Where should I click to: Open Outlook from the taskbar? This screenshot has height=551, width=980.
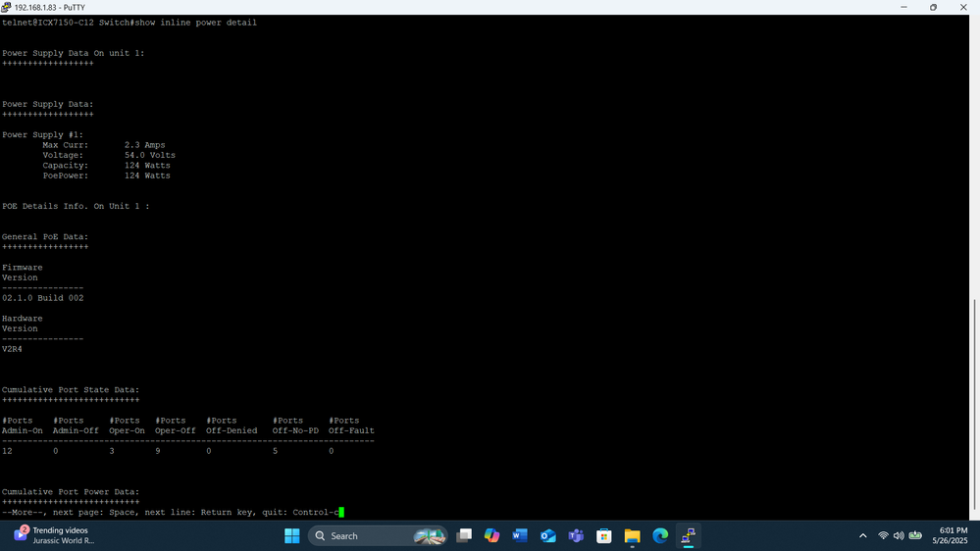pyautogui.click(x=548, y=536)
